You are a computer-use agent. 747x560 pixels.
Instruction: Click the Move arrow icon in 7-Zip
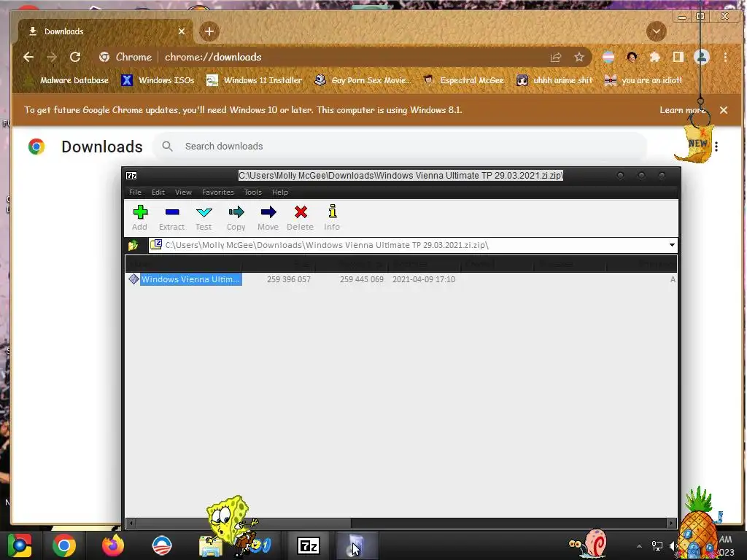click(x=268, y=212)
